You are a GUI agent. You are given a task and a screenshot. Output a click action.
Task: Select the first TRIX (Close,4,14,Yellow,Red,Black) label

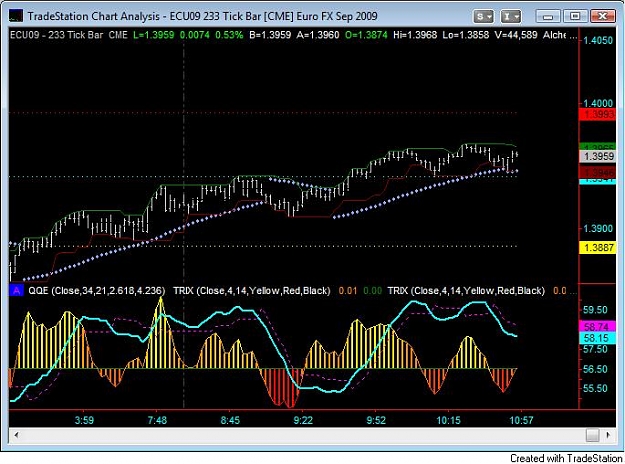(252, 291)
